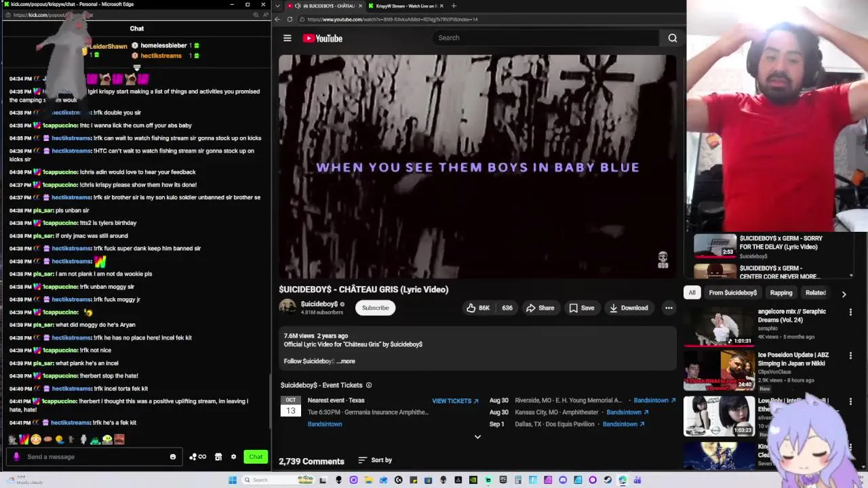Open Steam from the Windows taskbar
The width and height of the screenshot is (868, 488).
[x=608, y=480]
